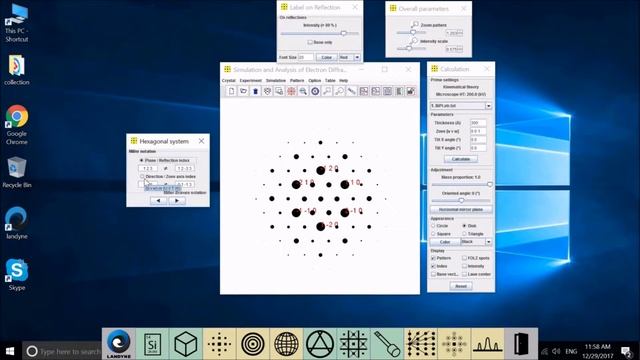Open the globe stereogram dock icon

click(287, 344)
